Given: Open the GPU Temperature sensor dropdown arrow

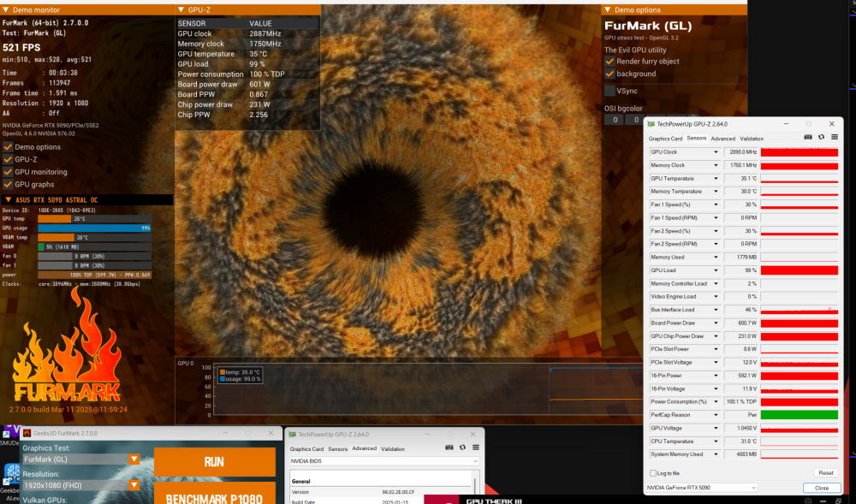Looking at the screenshot, I should 716,178.
